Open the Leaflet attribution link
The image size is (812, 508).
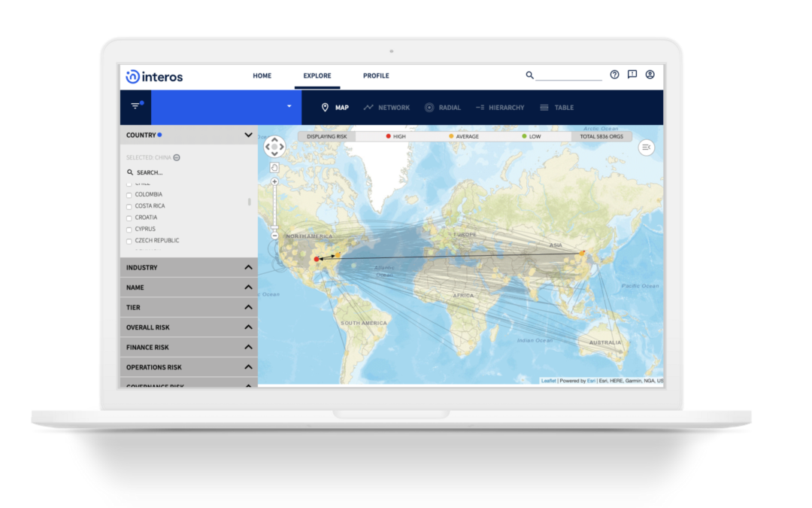pyautogui.click(x=548, y=381)
